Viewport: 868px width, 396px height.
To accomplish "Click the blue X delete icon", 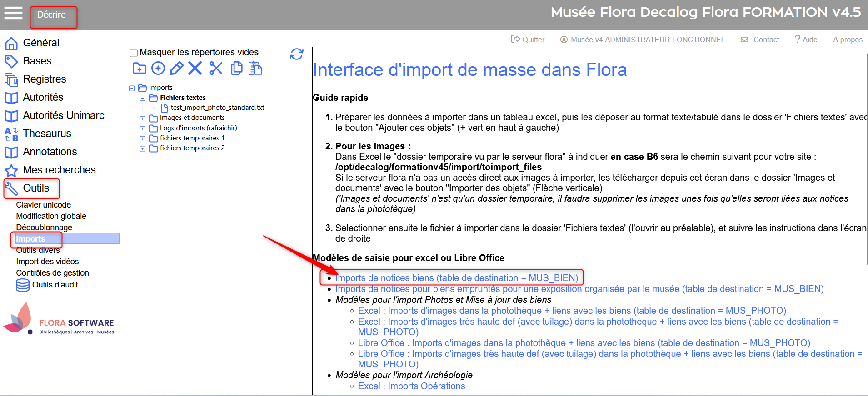I will coord(195,69).
